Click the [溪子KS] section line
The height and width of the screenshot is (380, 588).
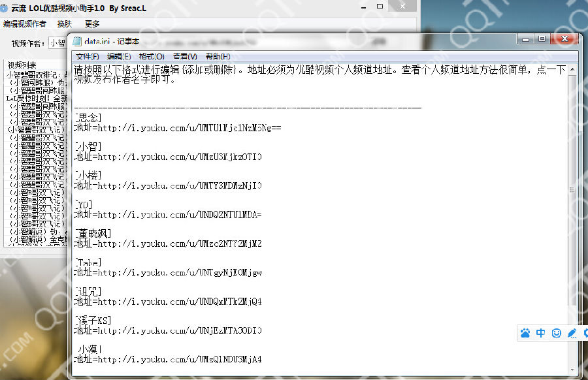[93, 321]
